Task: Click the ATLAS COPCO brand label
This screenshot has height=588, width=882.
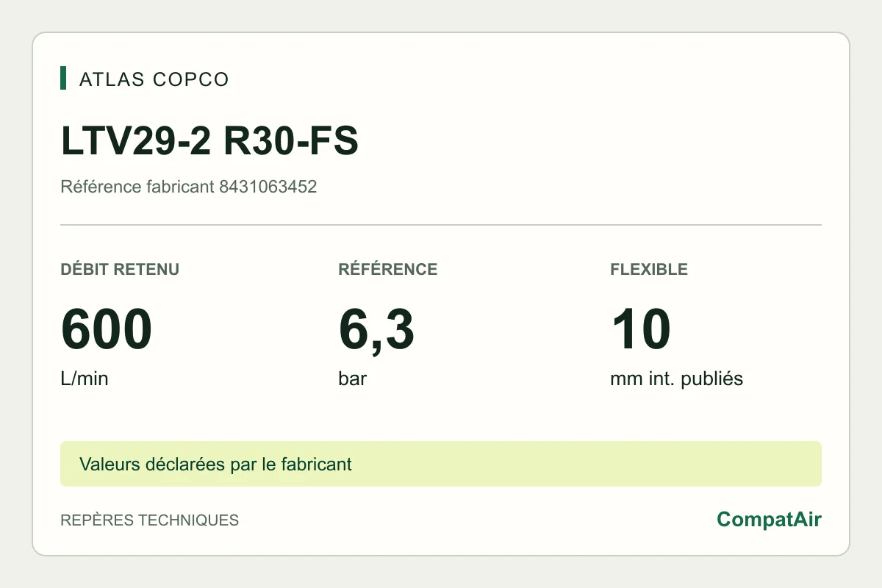Action: 154,79
